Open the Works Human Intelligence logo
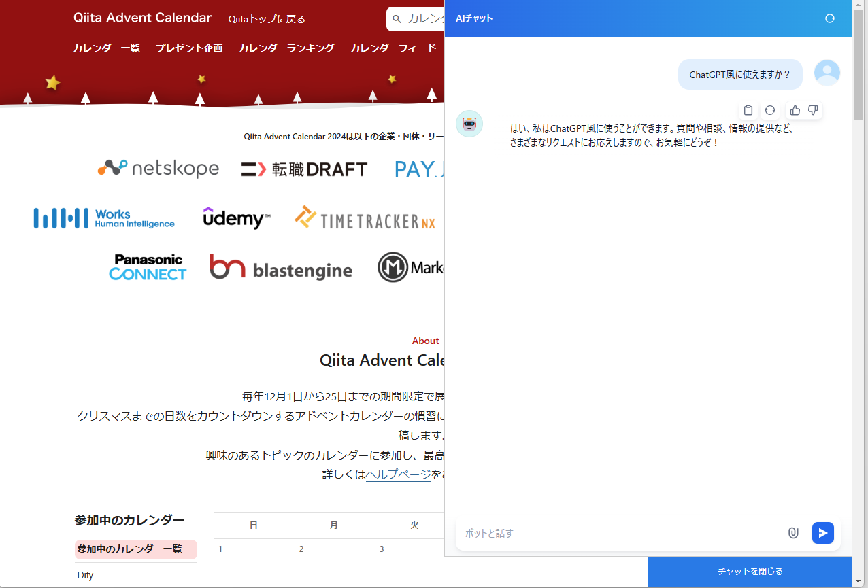This screenshot has width=868, height=588. click(104, 218)
